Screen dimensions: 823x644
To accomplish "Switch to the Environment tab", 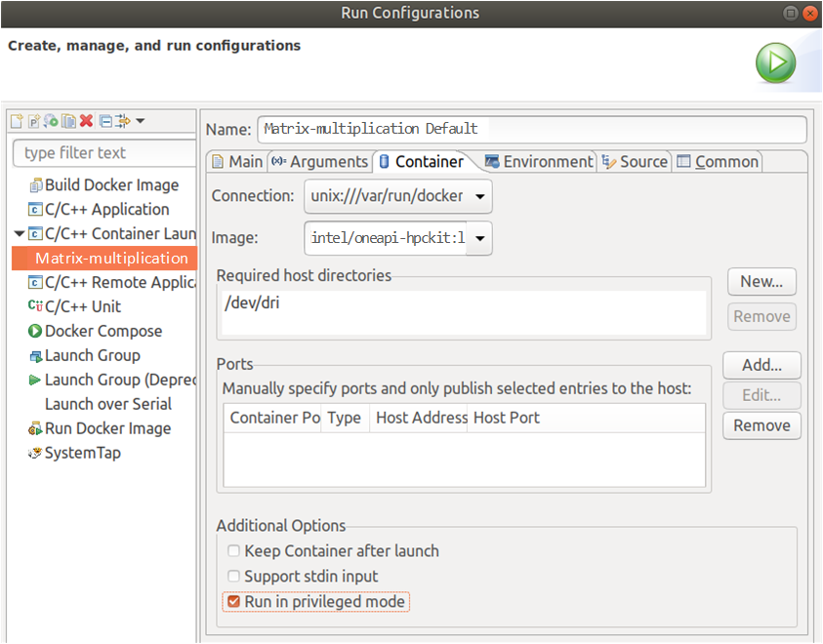I will pyautogui.click(x=539, y=162).
